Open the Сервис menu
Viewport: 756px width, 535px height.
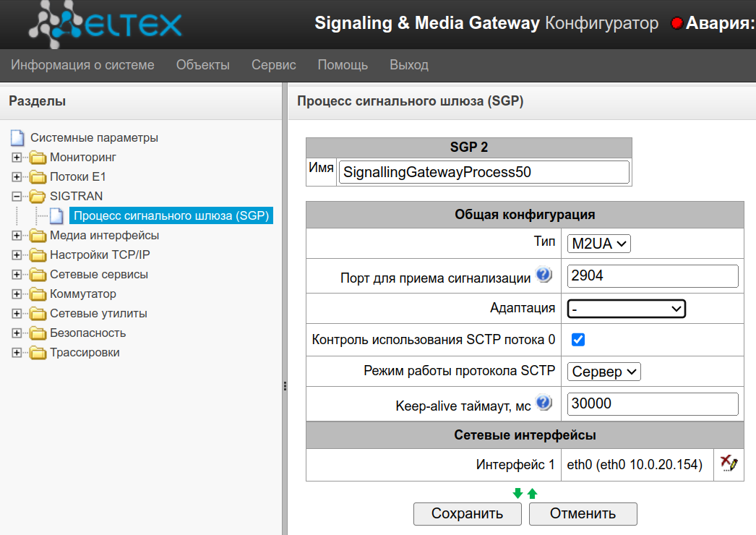pyautogui.click(x=273, y=65)
